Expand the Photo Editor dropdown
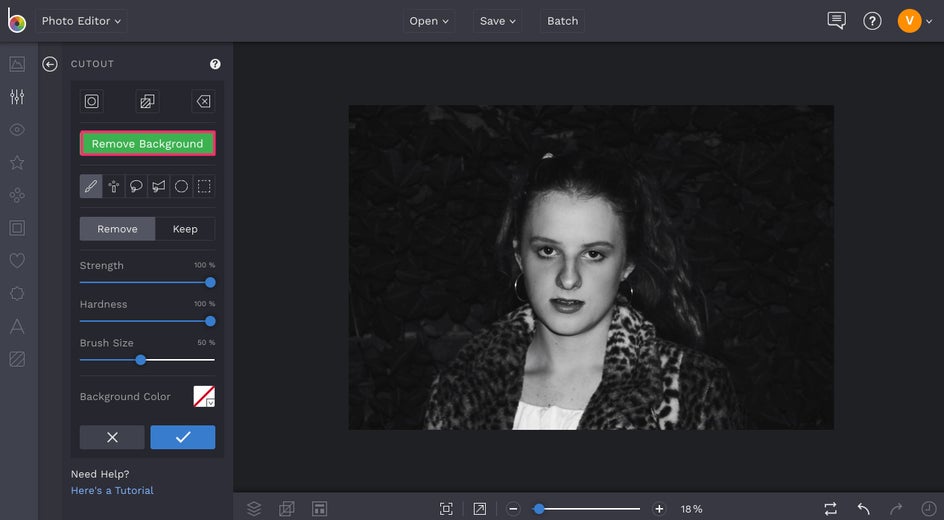 [81, 21]
